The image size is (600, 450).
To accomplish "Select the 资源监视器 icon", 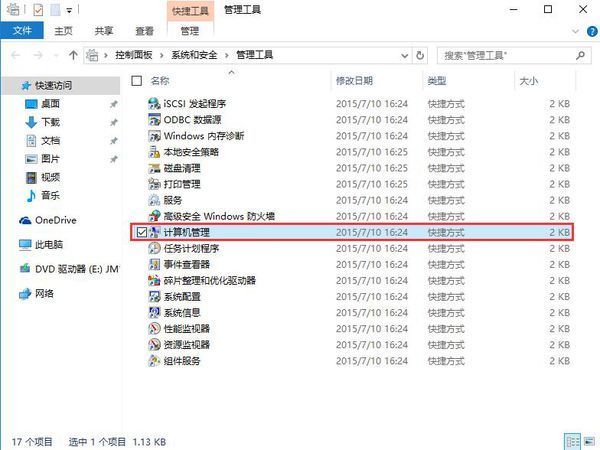I will (x=154, y=344).
